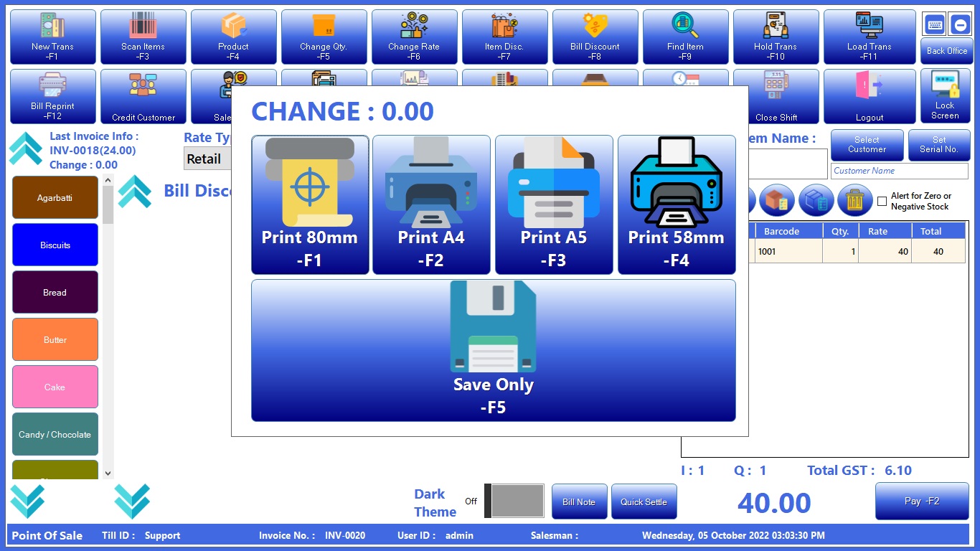The image size is (980, 551).
Task: Select the Biscuits category tile
Action: click(55, 245)
